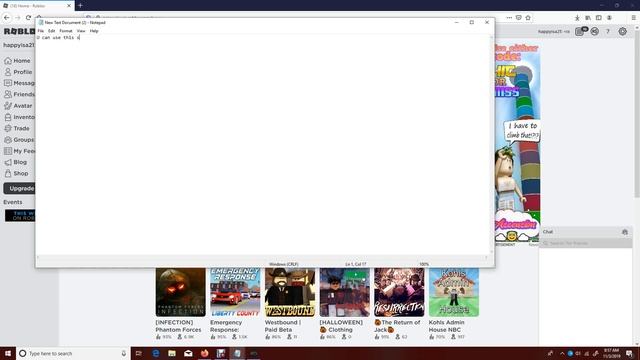Open Windows Action Center notifications
The height and width of the screenshot is (360, 640).
630,353
